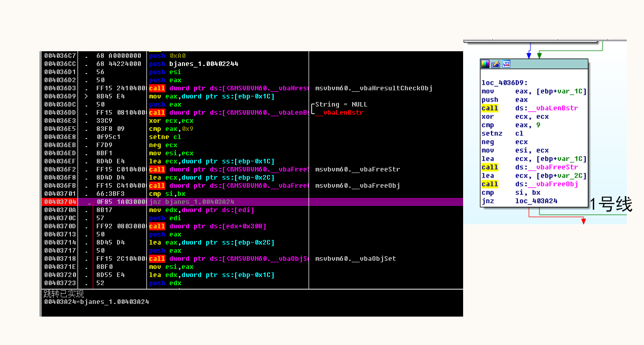Click loc_403A24 jump target in graph node

[x=535, y=201]
